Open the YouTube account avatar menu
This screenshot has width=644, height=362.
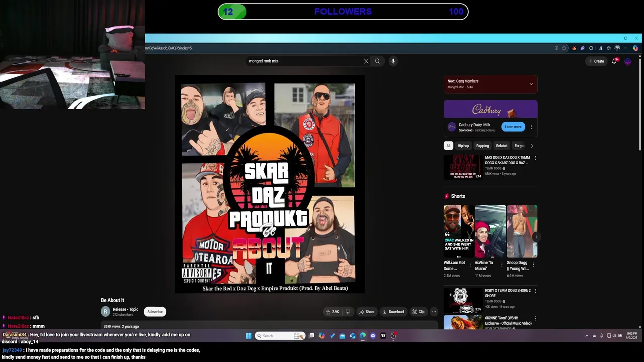click(x=628, y=61)
